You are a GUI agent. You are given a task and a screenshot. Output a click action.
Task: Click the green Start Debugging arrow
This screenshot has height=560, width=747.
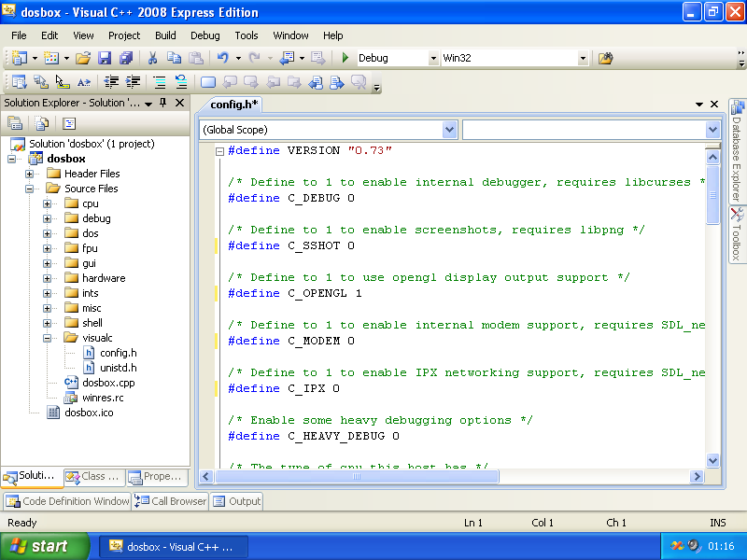click(x=345, y=58)
